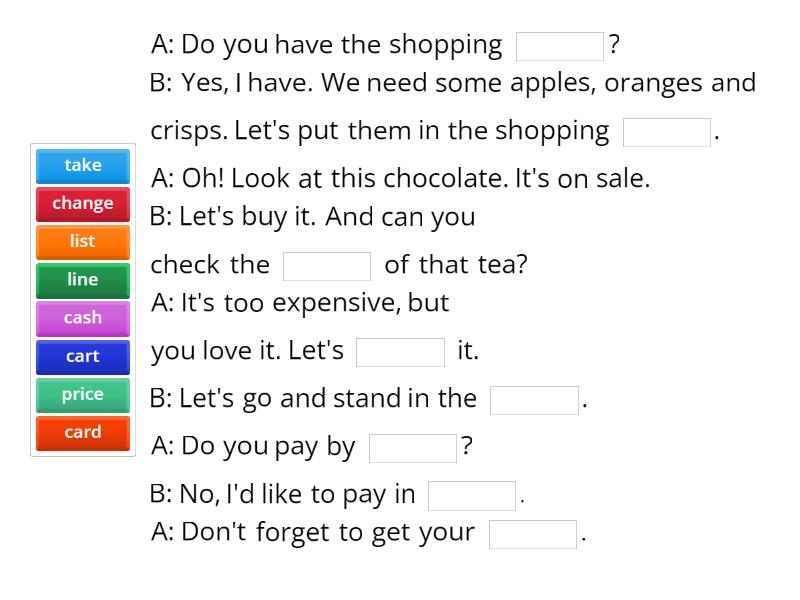Click the blank after 'have the shopping'
The image size is (800, 600).
560,46
